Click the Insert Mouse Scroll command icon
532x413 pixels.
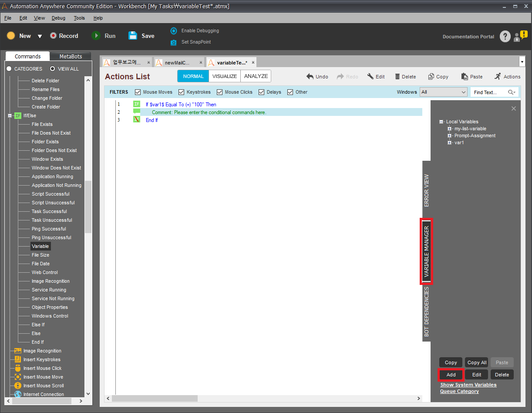(x=18, y=386)
